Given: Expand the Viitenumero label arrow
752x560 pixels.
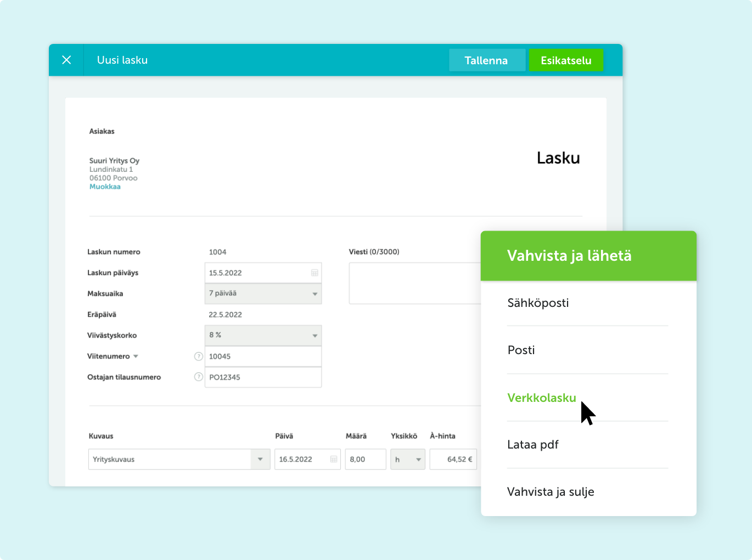Looking at the screenshot, I should pyautogui.click(x=136, y=356).
